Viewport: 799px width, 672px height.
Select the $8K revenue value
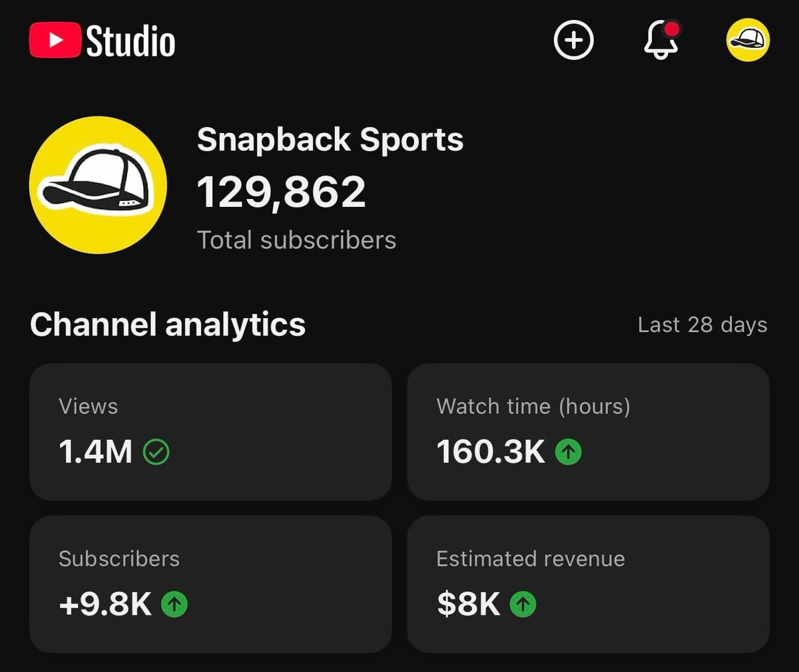[469, 604]
